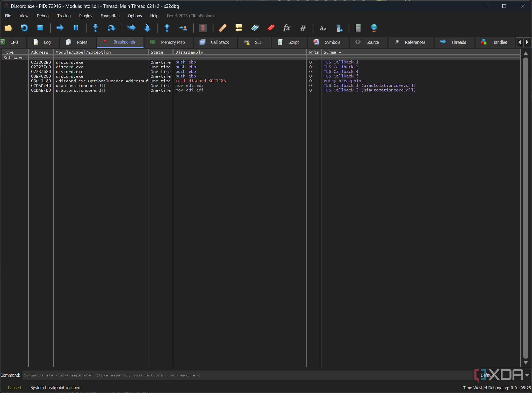Click the Disassembly column header

tap(240, 52)
